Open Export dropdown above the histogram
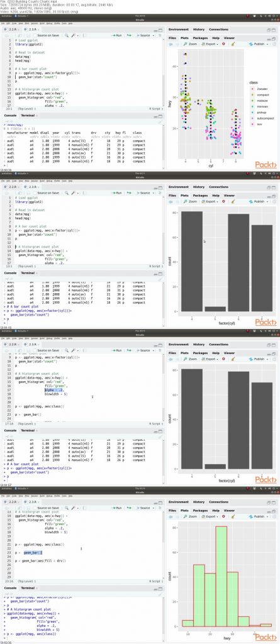 pos(211,516)
